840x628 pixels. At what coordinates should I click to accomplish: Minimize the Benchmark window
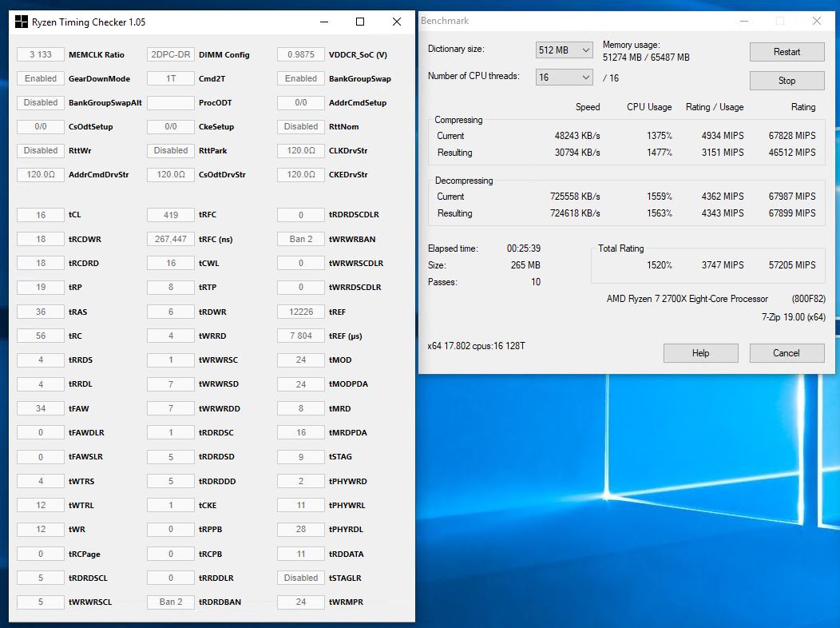(x=743, y=22)
